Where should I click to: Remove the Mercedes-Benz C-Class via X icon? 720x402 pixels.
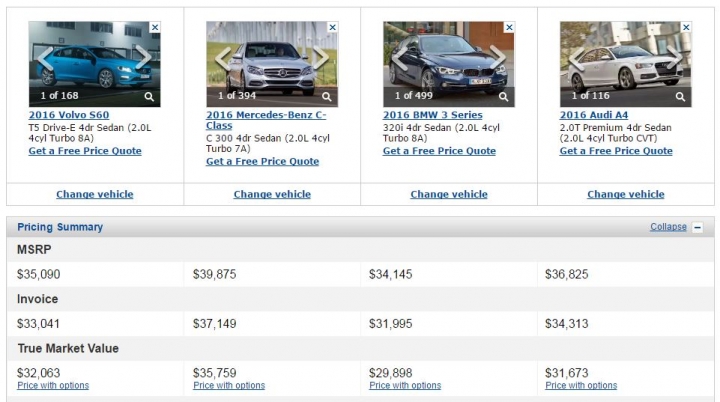[x=332, y=27]
